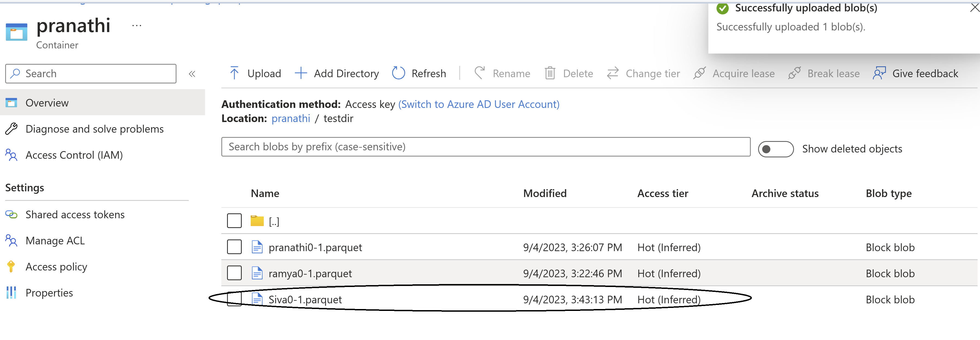Collapse the left sidebar with the double chevron
The image size is (980, 340).
192,74
